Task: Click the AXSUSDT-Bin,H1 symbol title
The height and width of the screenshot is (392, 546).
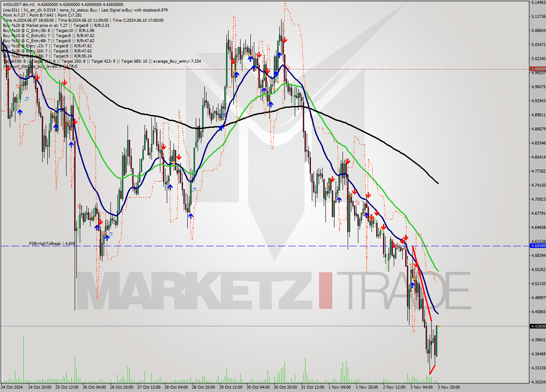Action: tap(19, 5)
